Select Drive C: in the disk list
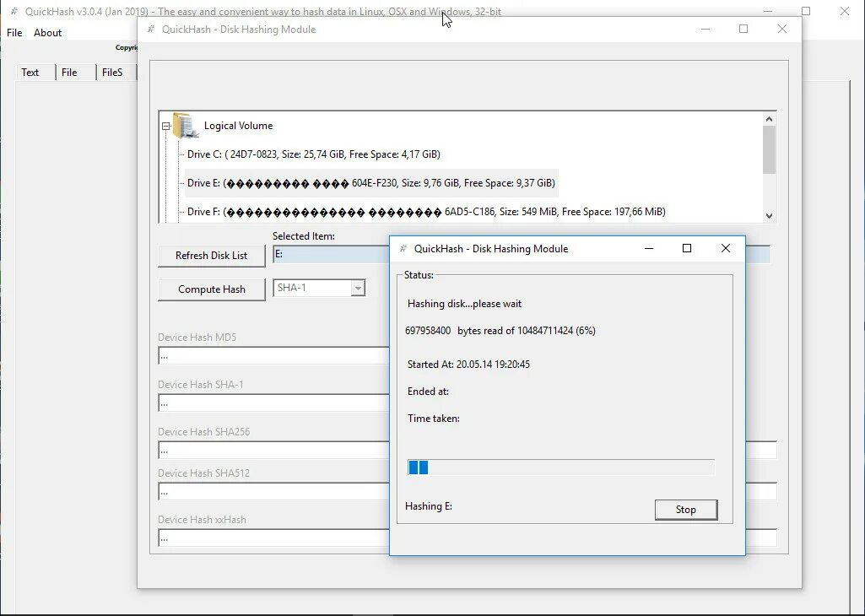This screenshot has height=616, width=865. (313, 154)
